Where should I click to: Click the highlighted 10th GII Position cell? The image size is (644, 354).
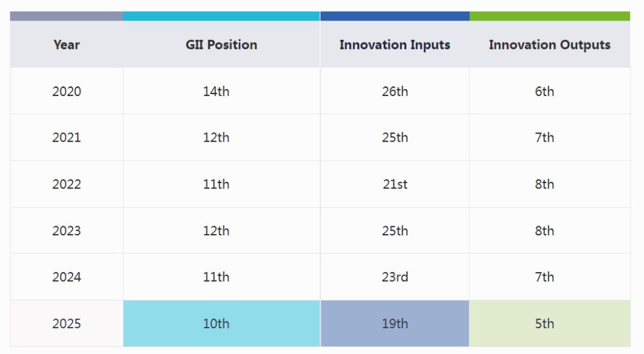coord(216,323)
